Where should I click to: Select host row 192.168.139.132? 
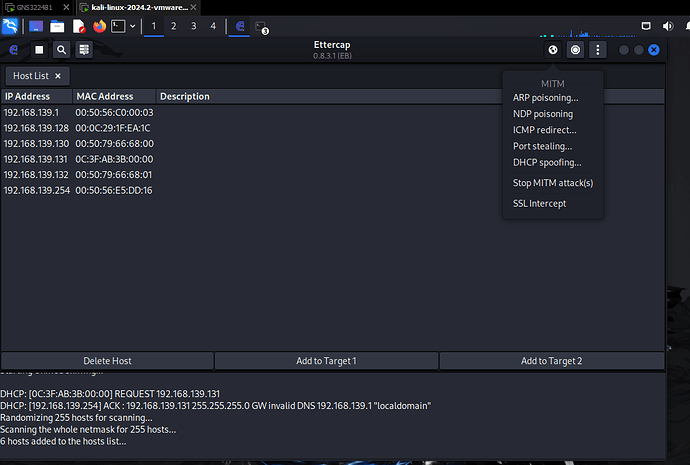pos(332,175)
